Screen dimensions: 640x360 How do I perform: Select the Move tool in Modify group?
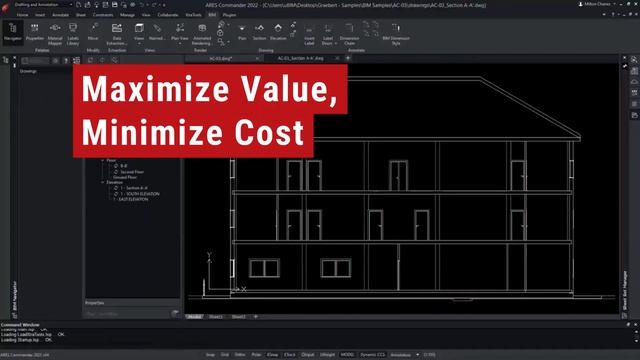[x=93, y=32]
